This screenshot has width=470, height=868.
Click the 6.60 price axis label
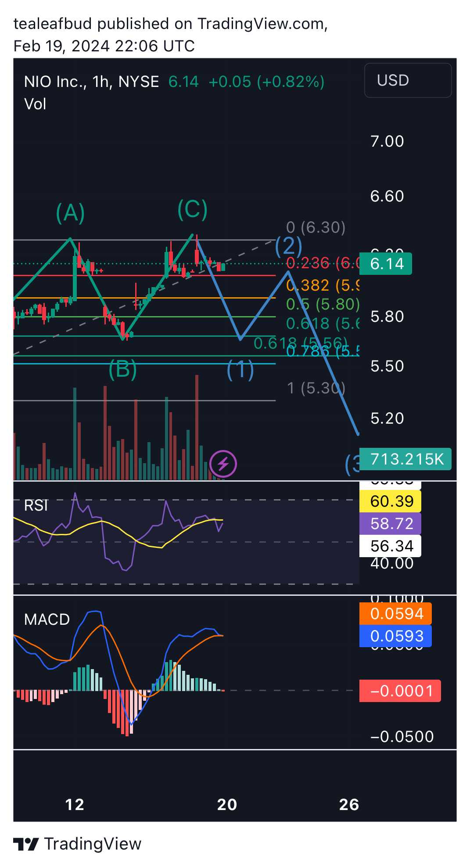pos(387,196)
